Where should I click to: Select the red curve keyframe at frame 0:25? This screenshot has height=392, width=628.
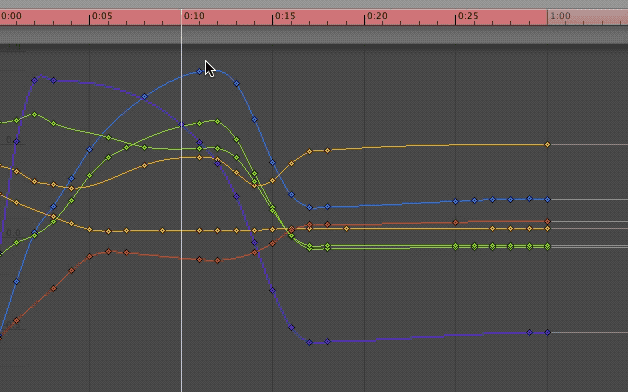point(455,222)
